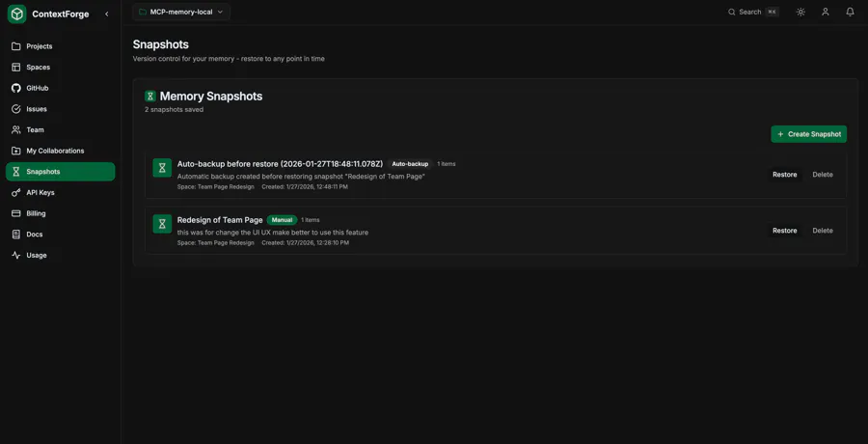Click the Issues check-circle icon
Screen dimensions: 868x444
pyautogui.click(x=16, y=109)
